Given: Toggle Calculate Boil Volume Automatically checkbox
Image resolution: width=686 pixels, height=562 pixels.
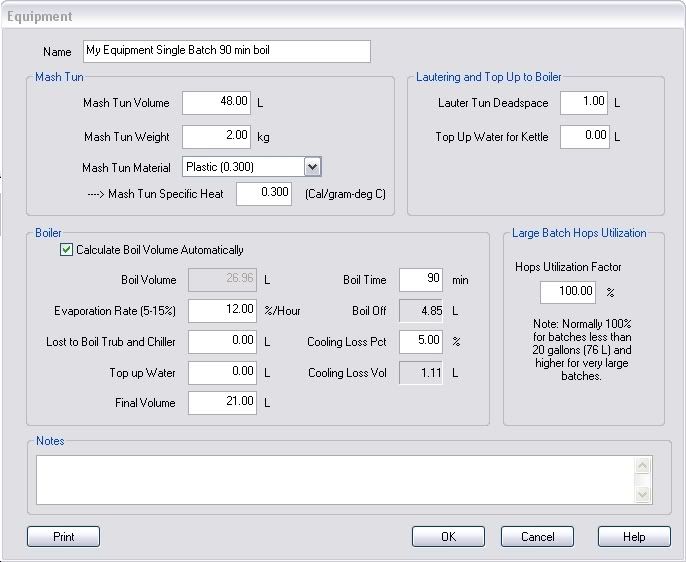Looking at the screenshot, I should tap(66, 250).
